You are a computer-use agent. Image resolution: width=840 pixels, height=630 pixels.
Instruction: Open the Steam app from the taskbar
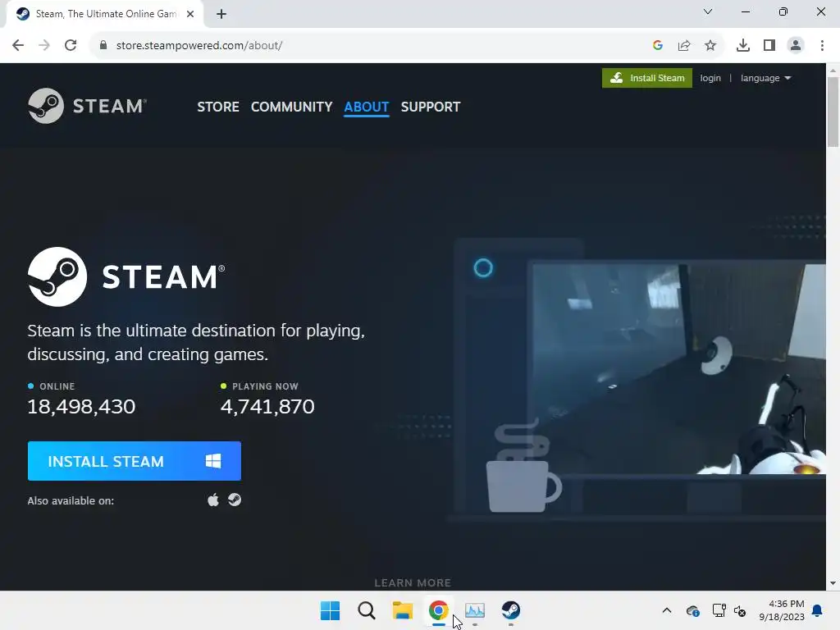click(510, 610)
